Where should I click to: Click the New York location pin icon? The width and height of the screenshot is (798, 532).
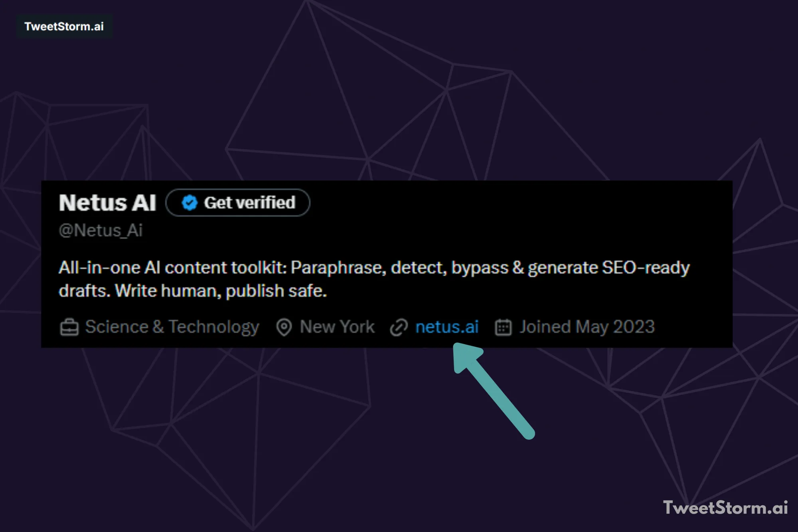[284, 327]
